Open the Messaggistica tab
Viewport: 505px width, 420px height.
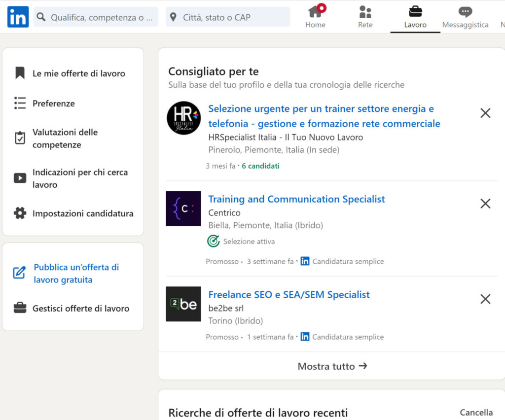point(465,16)
